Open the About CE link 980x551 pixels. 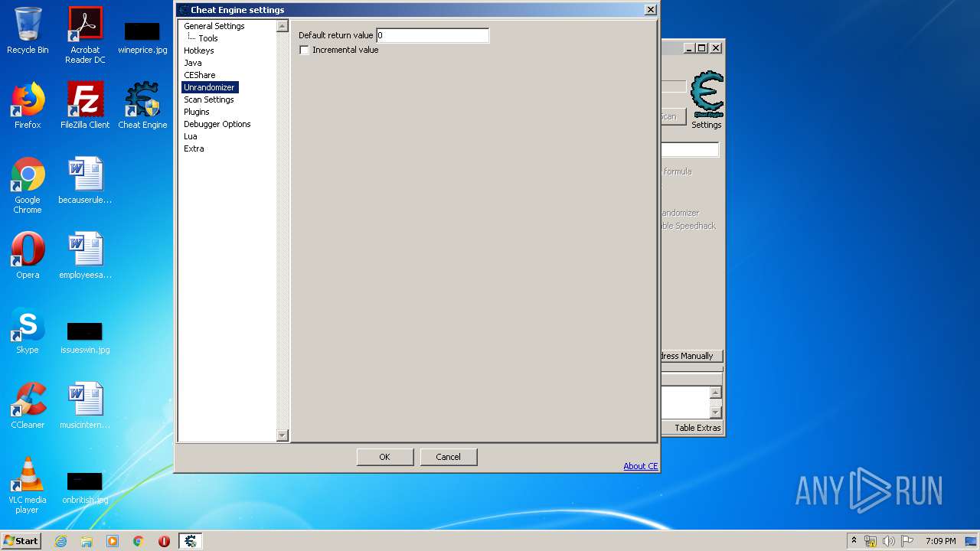[x=641, y=466]
